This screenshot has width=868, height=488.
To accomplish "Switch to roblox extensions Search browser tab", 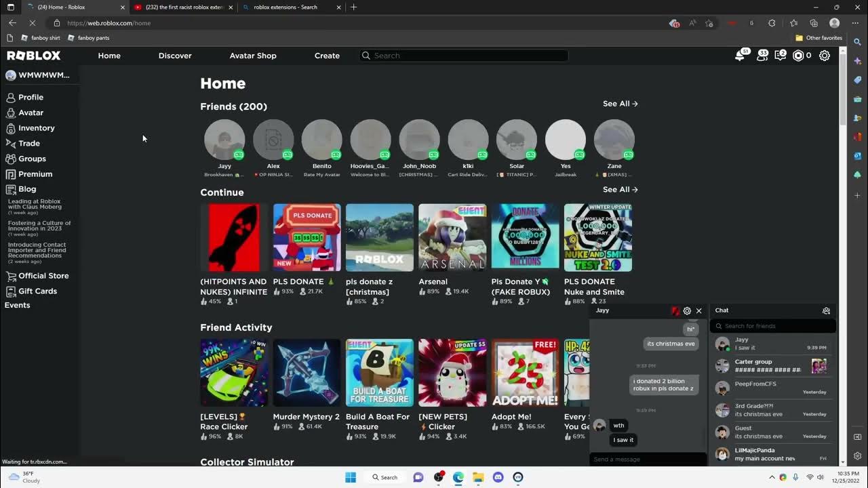I will [x=292, y=7].
